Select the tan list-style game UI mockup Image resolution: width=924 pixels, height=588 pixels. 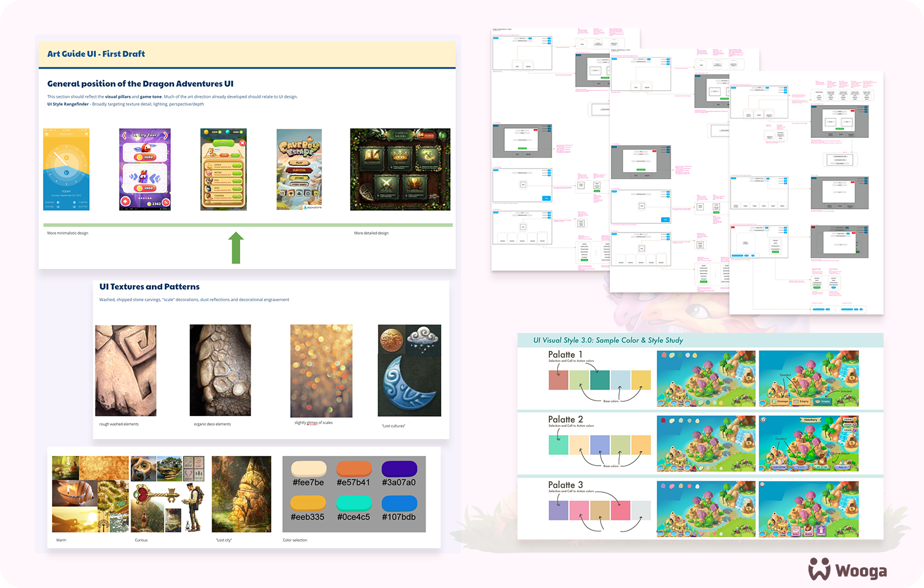(223, 170)
